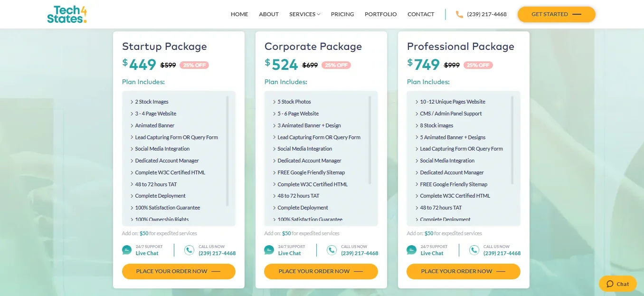
Task: Click Startup Package feature list scrollbar
Action: coord(227,151)
